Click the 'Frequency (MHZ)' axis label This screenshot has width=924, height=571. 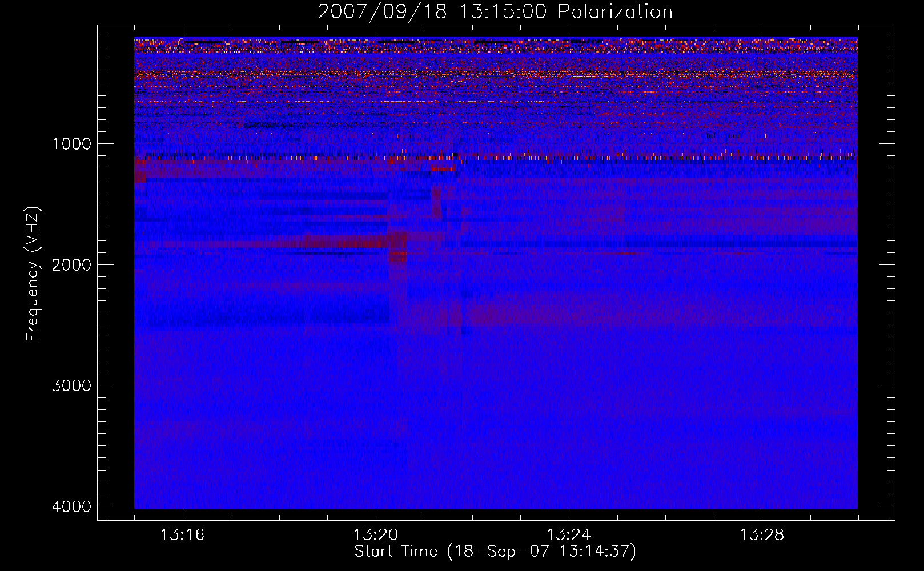point(33,274)
